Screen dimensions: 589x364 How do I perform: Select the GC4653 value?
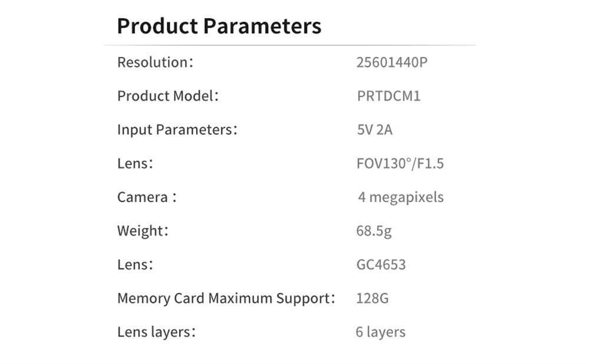(x=381, y=264)
